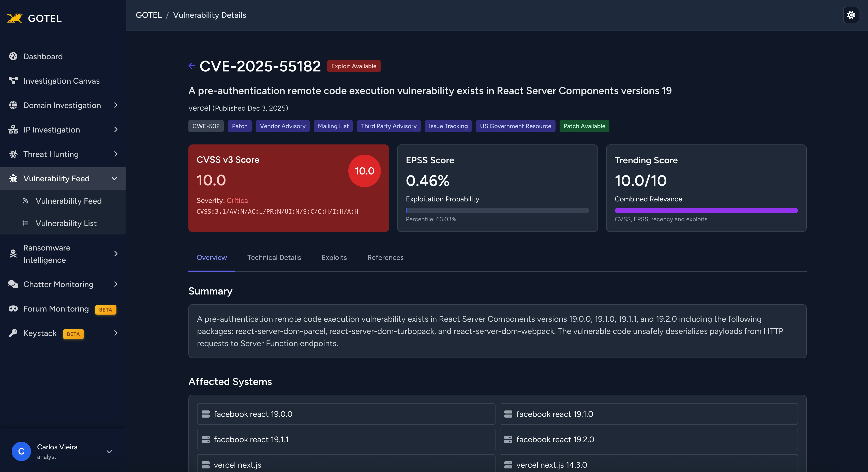
Task: Click the Forum Monitoring mask icon
Action: (13, 309)
